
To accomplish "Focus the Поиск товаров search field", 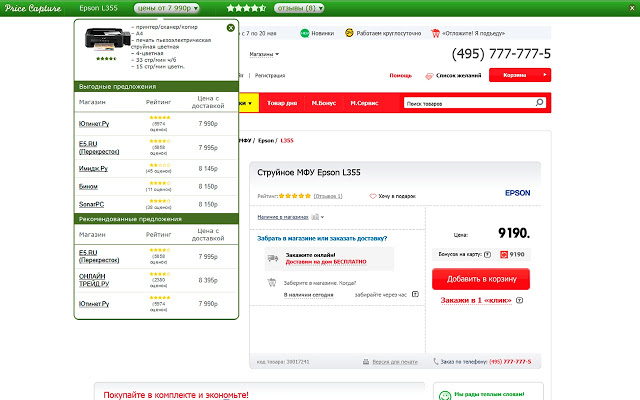I will click(469, 103).
